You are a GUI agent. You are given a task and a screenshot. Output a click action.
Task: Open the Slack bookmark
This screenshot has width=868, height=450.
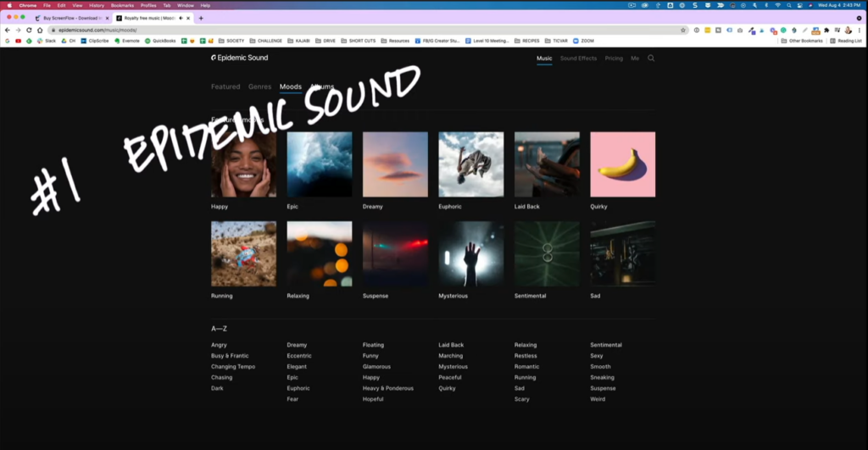click(x=47, y=41)
